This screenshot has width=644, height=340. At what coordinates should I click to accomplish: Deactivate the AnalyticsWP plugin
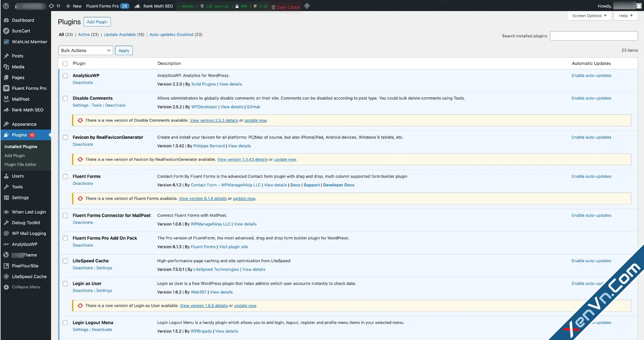click(x=83, y=82)
